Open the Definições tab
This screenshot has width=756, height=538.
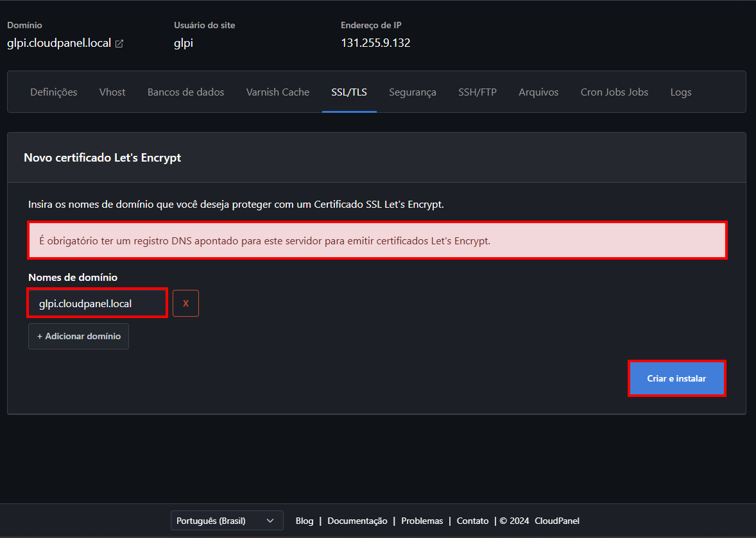(54, 92)
